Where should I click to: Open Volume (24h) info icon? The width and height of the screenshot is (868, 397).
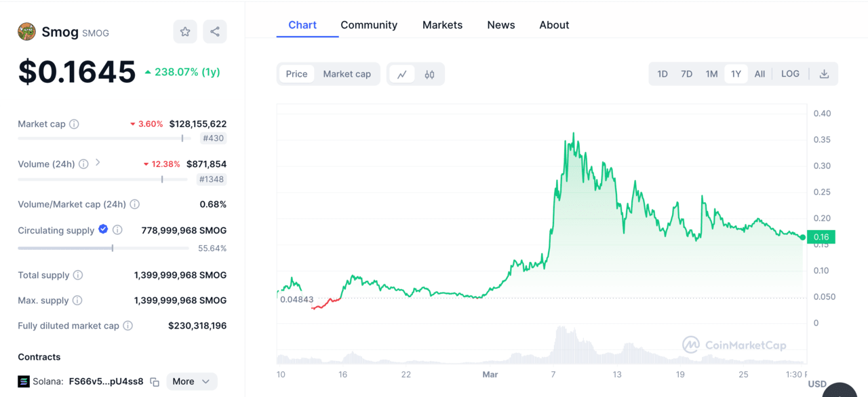(83, 164)
